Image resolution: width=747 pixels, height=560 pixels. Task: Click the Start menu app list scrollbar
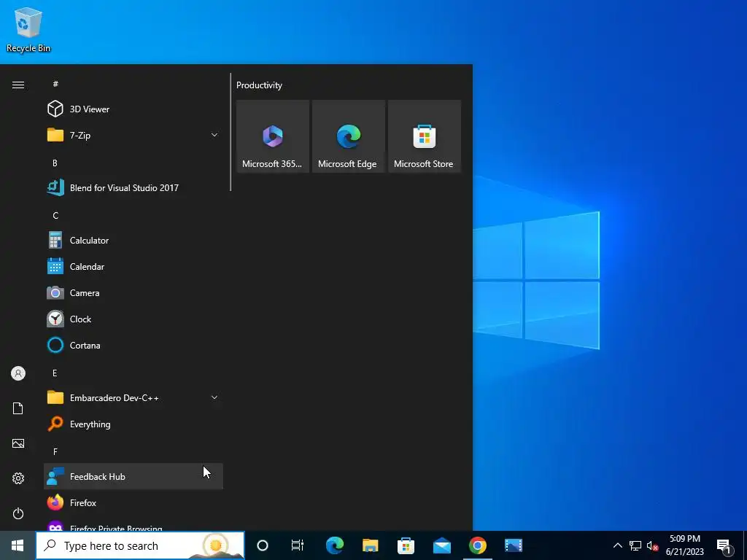click(231, 133)
